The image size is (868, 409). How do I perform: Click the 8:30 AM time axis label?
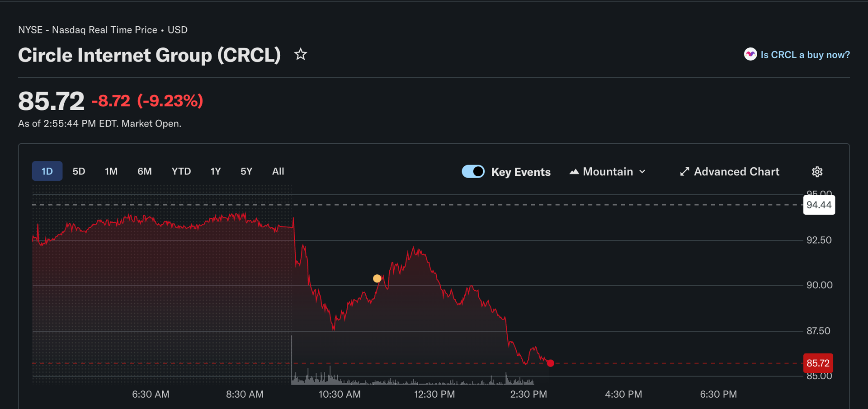click(245, 394)
